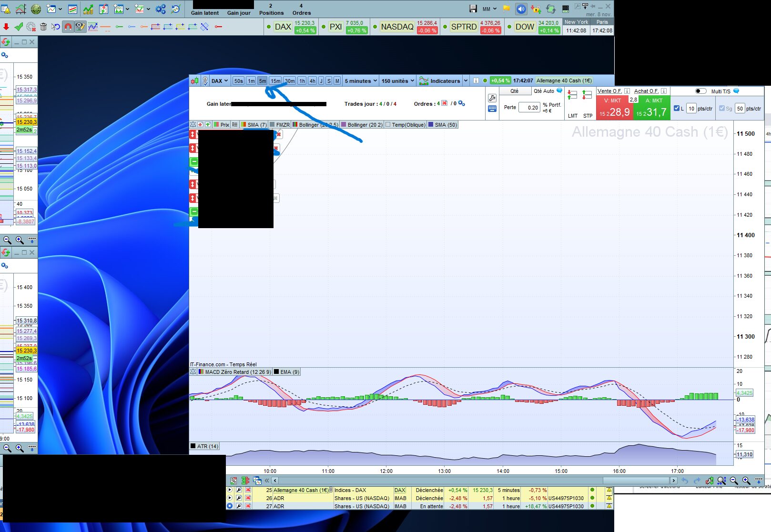Screen dimensions: 771x532
Task: Open the 5 minutes timeframe dropdown
Action: pos(361,81)
